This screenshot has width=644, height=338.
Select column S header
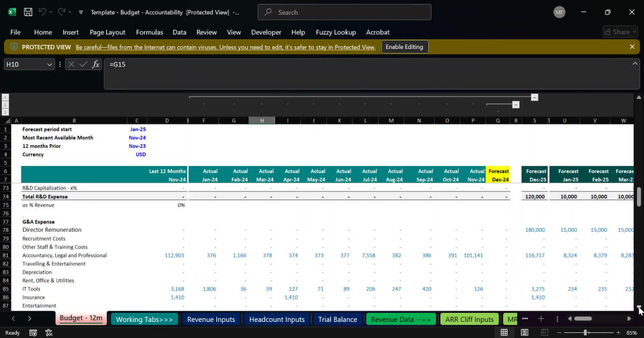tap(535, 120)
